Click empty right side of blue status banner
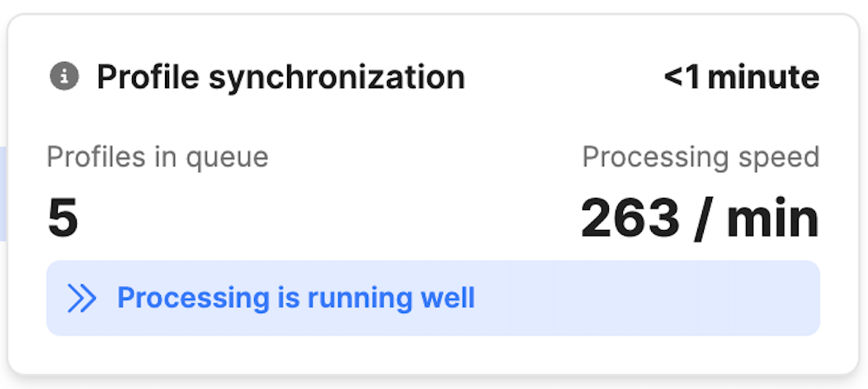Viewport: 868px width, 389px height. point(660,298)
